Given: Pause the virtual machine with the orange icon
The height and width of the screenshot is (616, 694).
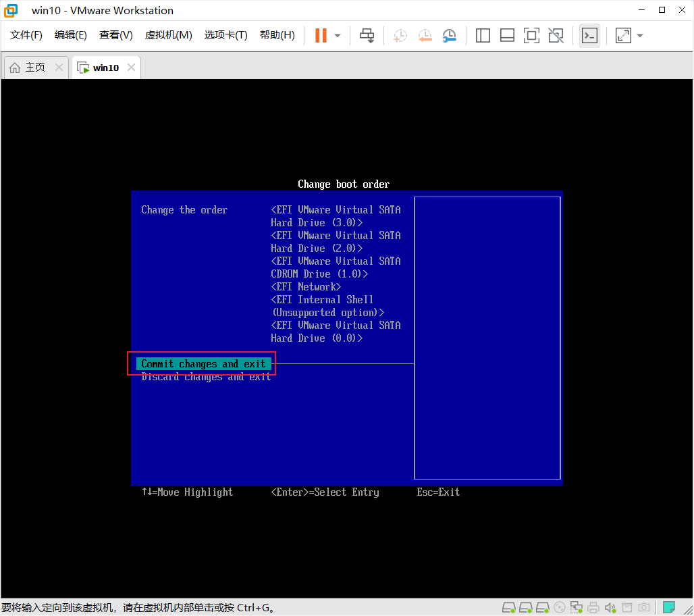Looking at the screenshot, I should (x=321, y=35).
